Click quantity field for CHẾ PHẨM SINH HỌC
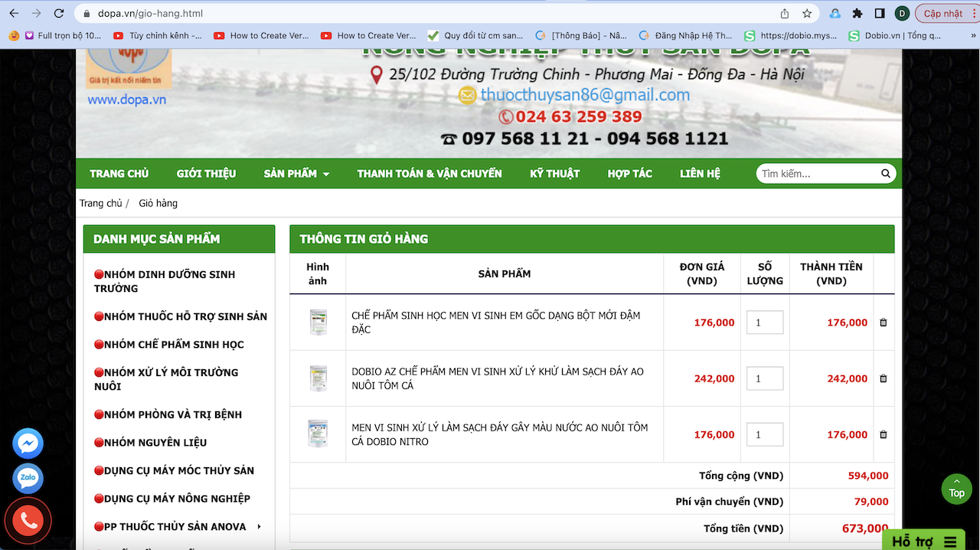 pos(765,322)
